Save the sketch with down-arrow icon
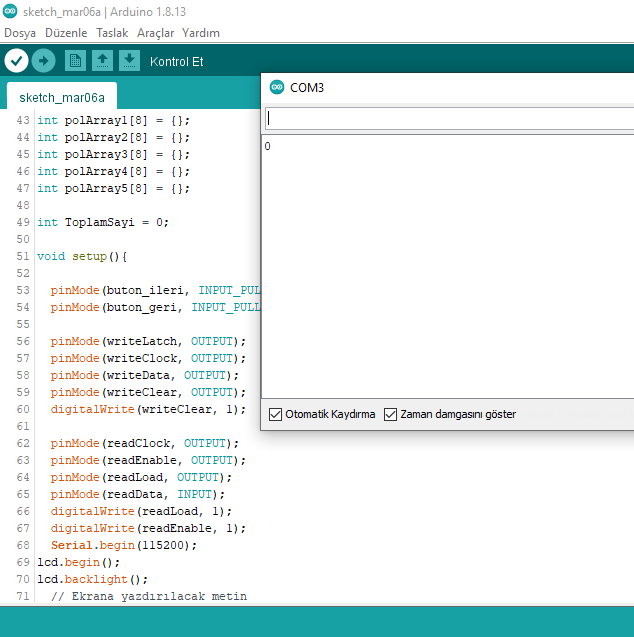 click(x=129, y=61)
